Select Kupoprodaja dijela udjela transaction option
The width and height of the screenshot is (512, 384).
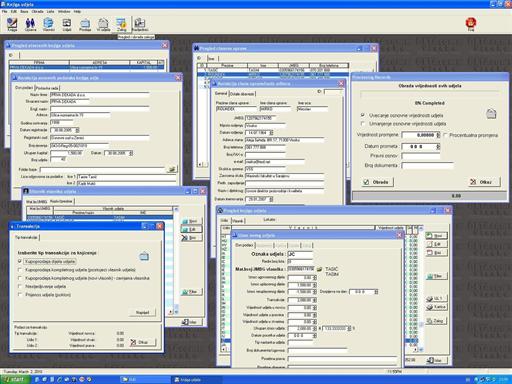pyautogui.click(x=47, y=262)
